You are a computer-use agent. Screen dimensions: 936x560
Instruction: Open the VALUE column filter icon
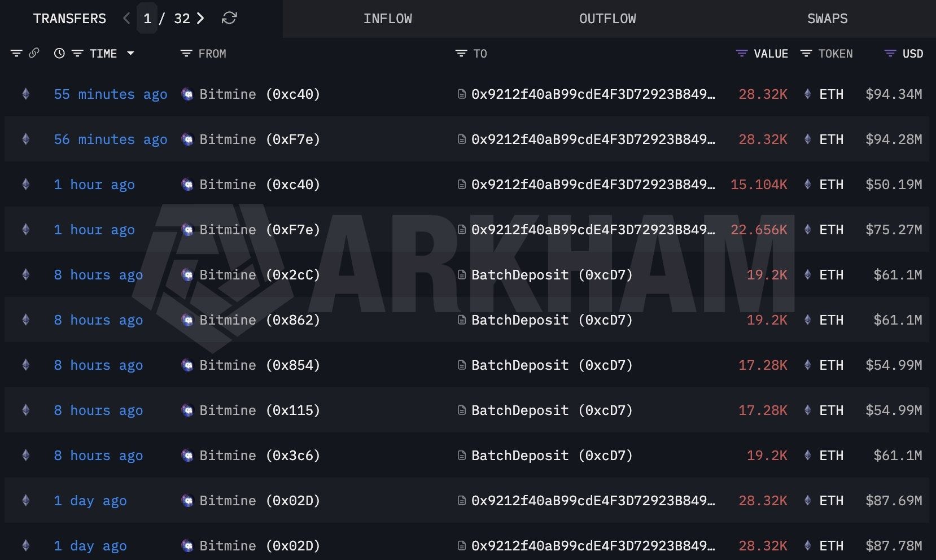[740, 53]
